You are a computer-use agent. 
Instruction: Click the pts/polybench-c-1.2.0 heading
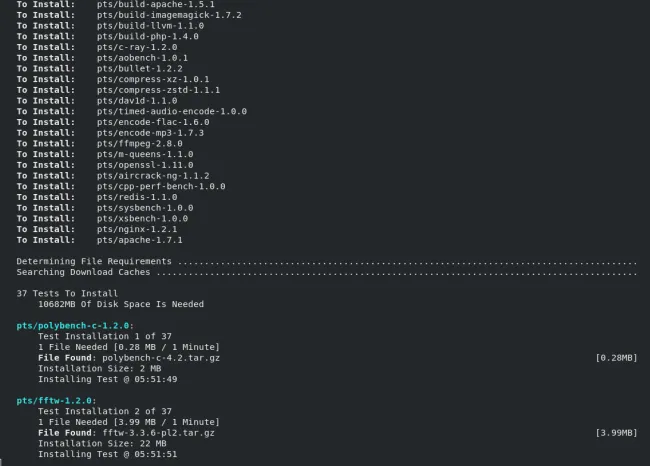point(75,326)
